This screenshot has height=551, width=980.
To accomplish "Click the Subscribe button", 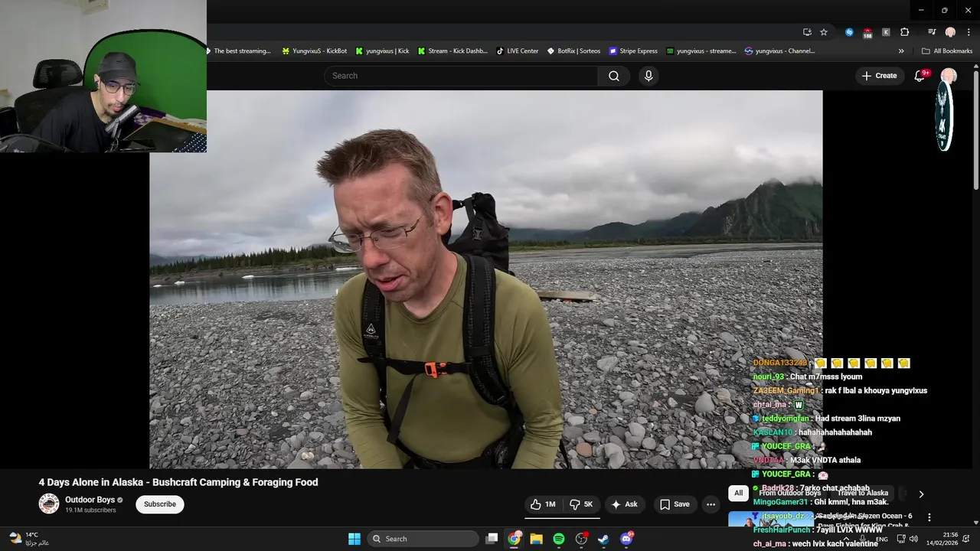I will point(160,504).
